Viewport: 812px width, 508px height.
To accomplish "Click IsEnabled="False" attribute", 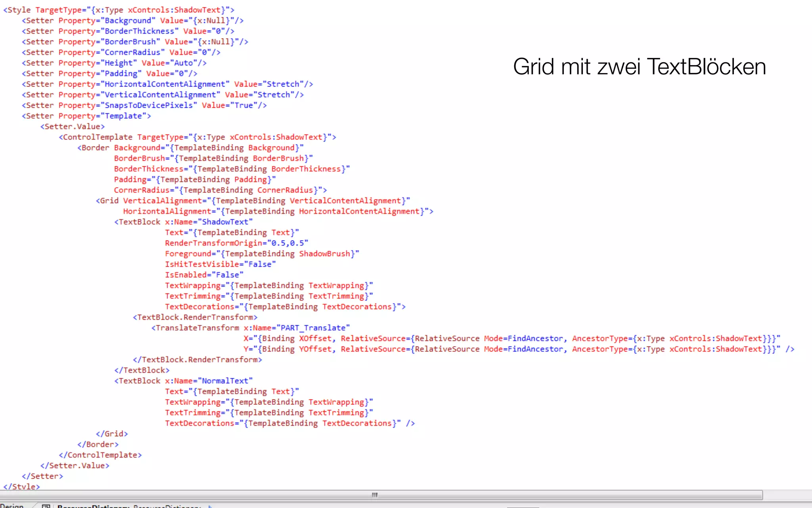I will tap(204, 275).
